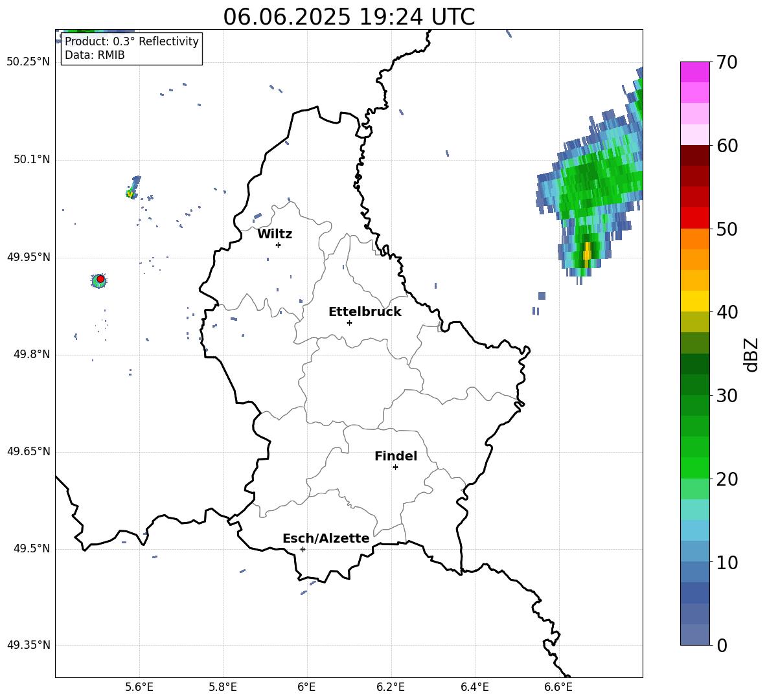Click the 60 tick on the colorbar
Screen dimensions: 767x700
point(727,145)
